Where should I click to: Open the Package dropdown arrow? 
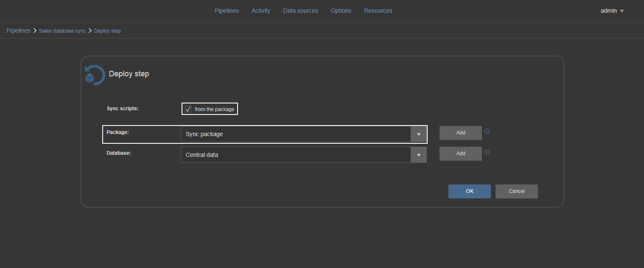[x=418, y=134]
